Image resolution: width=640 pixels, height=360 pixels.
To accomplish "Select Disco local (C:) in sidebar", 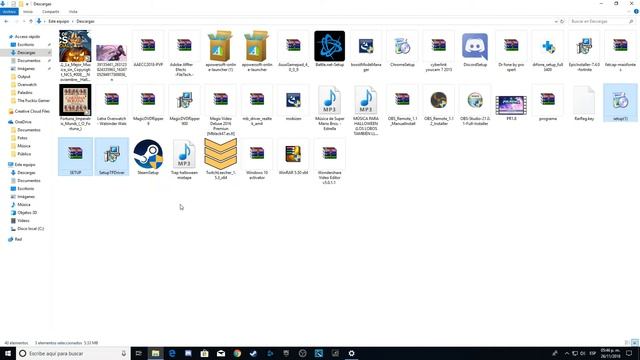I will pyautogui.click(x=31, y=229).
